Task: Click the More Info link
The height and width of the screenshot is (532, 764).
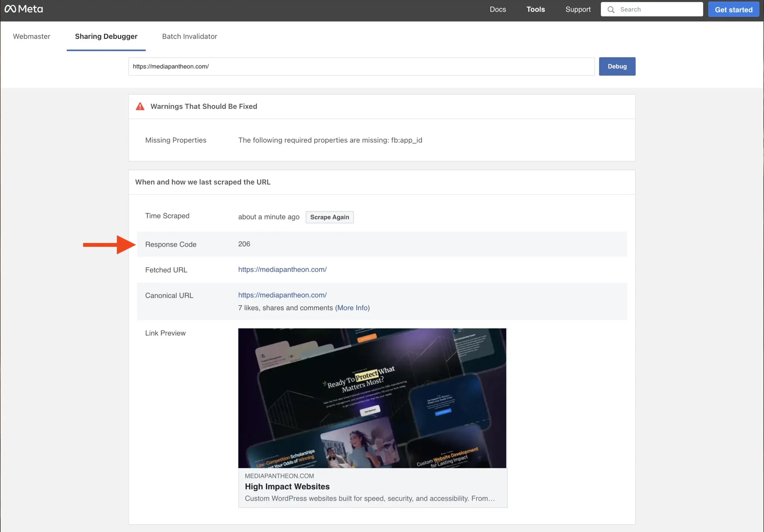Action: point(352,308)
